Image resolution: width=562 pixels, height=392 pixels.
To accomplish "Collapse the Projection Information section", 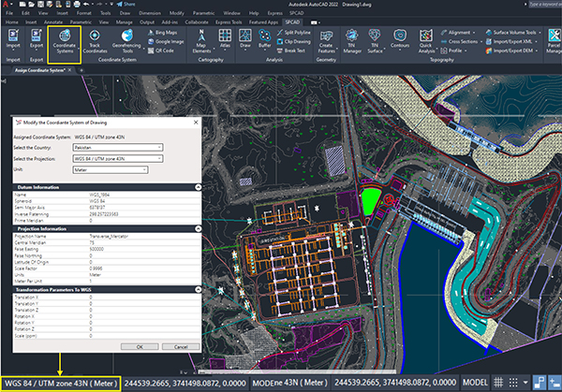I will [x=199, y=226].
